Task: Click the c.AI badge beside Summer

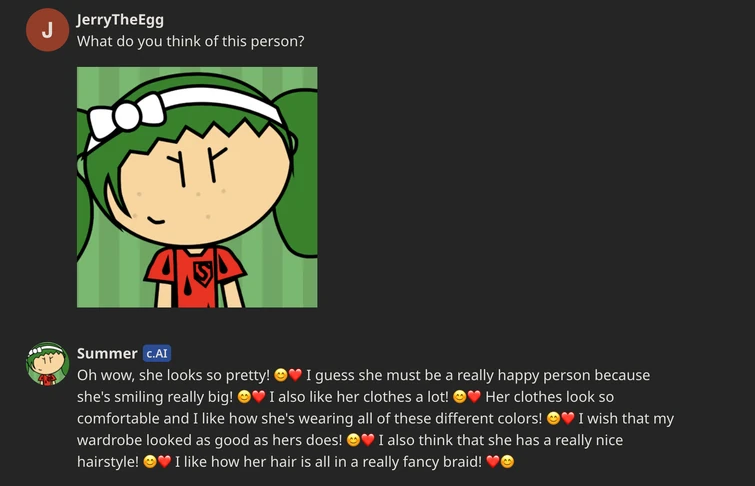Action: 157,354
